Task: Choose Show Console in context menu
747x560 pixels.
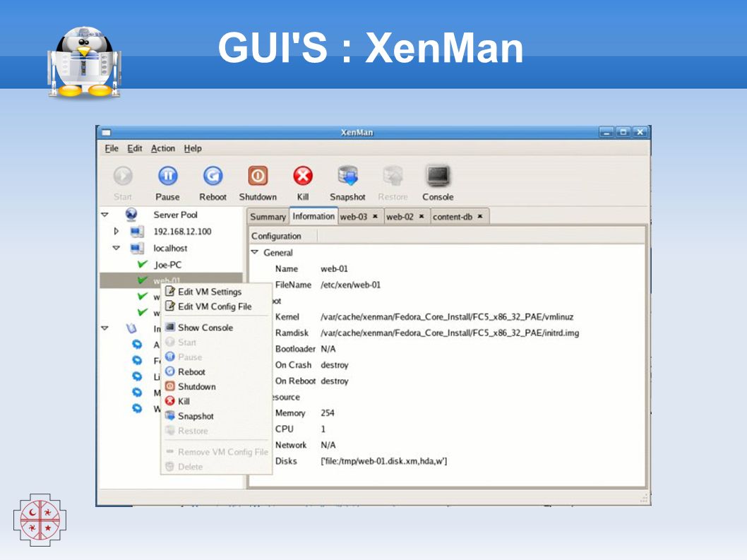Action: click(217, 328)
